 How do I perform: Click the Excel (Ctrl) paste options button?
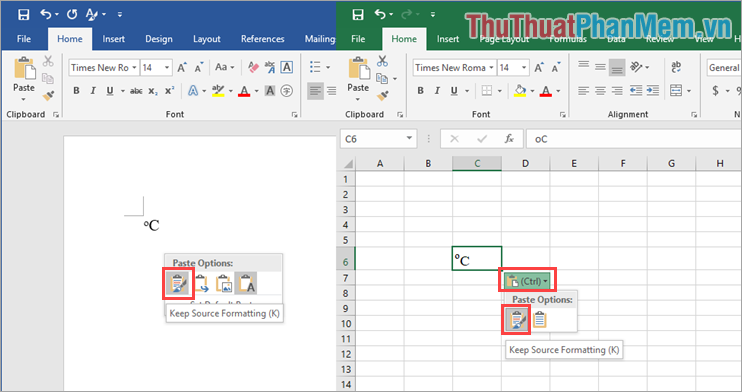click(527, 281)
